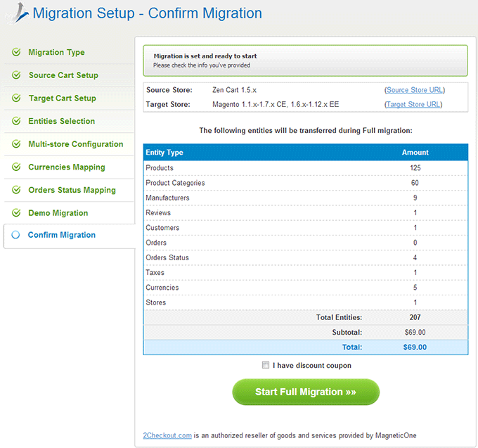This screenshot has height=448, width=478.
Task: Click the Taxes row label
Action: (x=155, y=272)
